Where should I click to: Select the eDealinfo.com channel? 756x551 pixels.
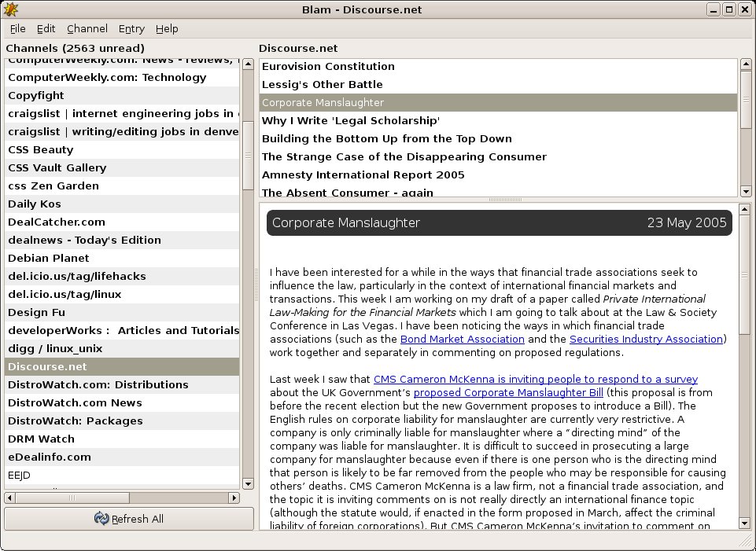coord(122,457)
